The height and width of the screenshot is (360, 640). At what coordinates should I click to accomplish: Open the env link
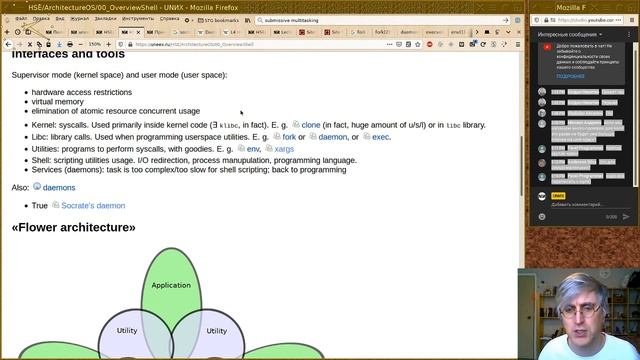click(253, 149)
